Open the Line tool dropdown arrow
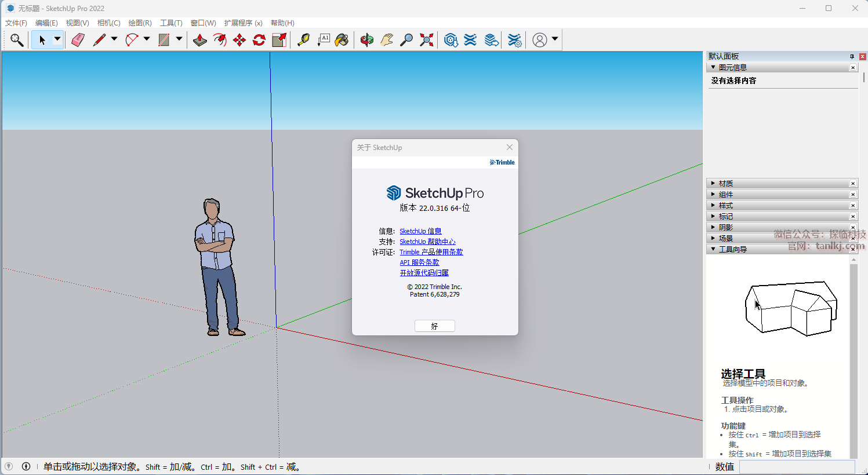The width and height of the screenshot is (868, 475). click(x=114, y=39)
